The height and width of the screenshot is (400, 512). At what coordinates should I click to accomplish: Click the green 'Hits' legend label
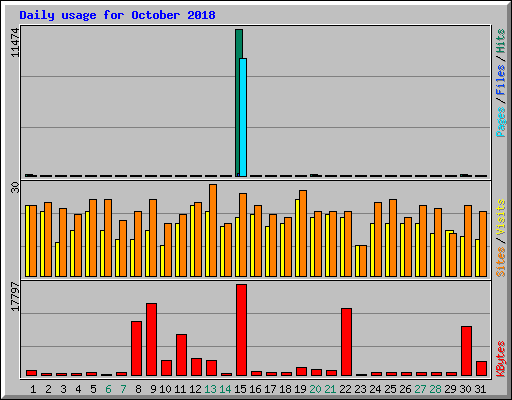500,41
